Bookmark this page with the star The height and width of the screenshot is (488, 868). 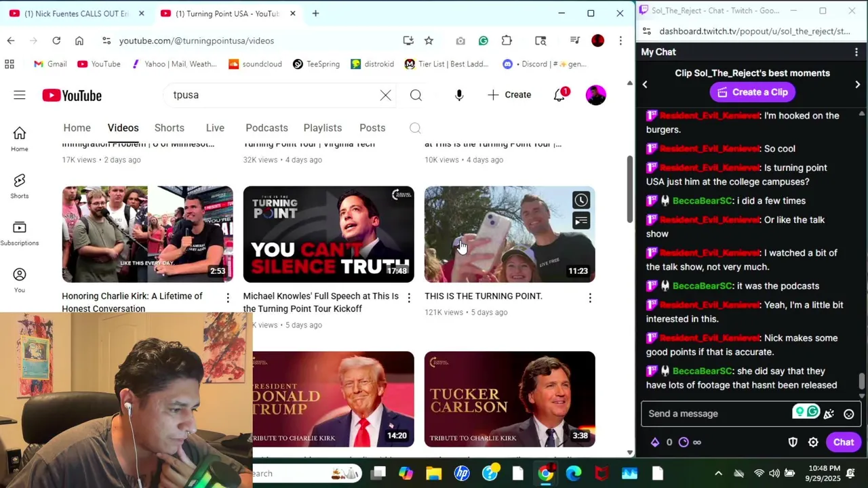(429, 41)
